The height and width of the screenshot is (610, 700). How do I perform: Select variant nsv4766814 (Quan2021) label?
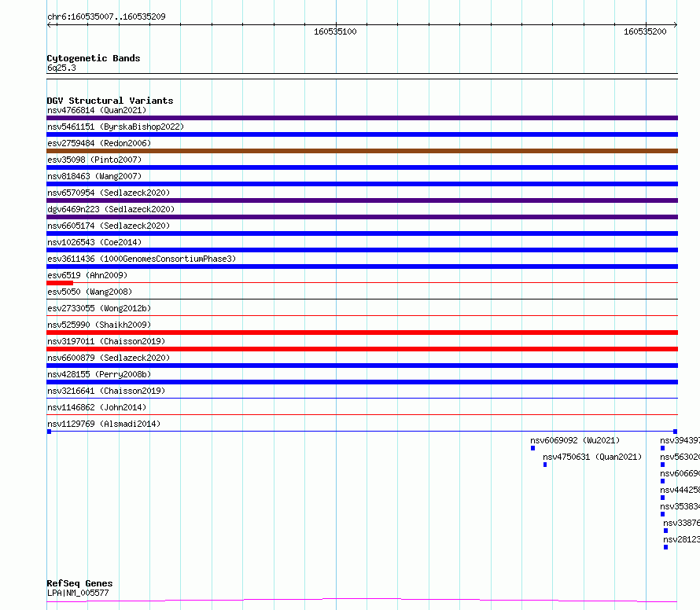coord(97,110)
